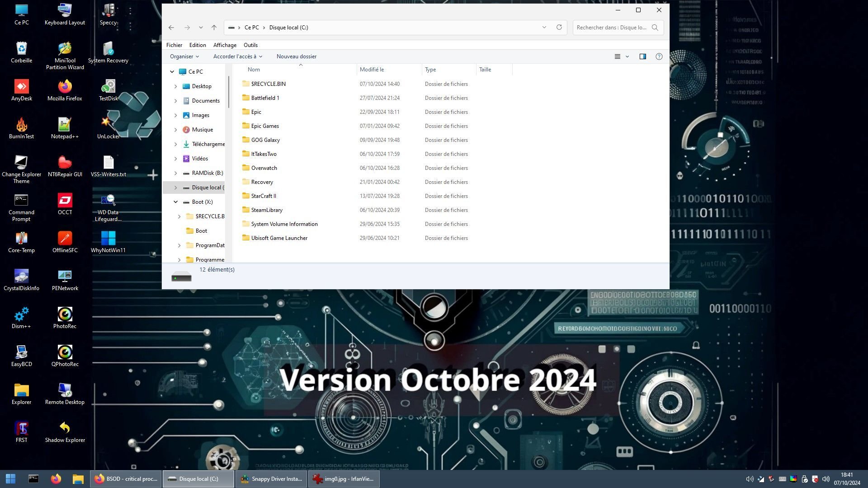868x488 pixels.
Task: Open Notepad++ desktop icon
Action: (x=65, y=128)
